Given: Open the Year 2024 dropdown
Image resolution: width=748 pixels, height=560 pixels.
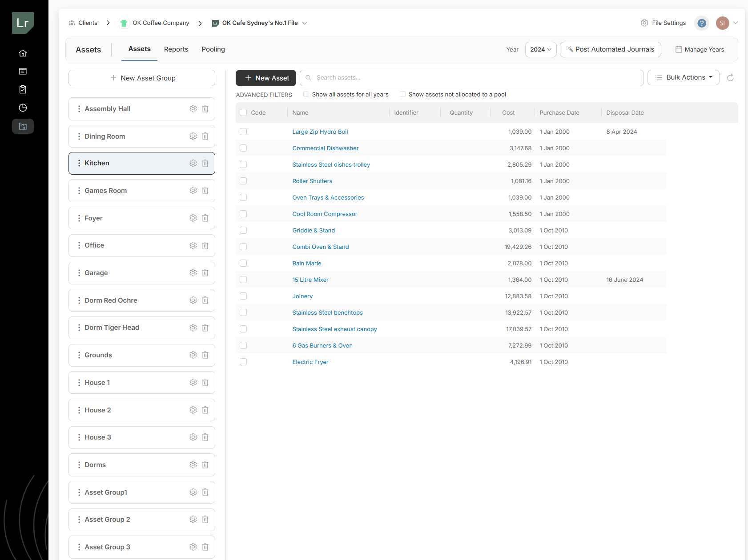Looking at the screenshot, I should (x=541, y=50).
